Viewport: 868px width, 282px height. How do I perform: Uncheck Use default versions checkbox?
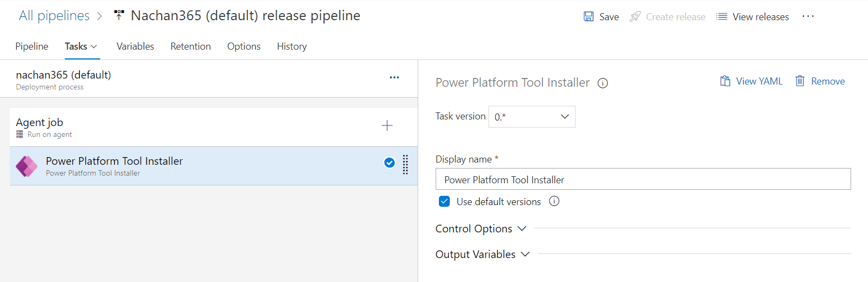(444, 201)
